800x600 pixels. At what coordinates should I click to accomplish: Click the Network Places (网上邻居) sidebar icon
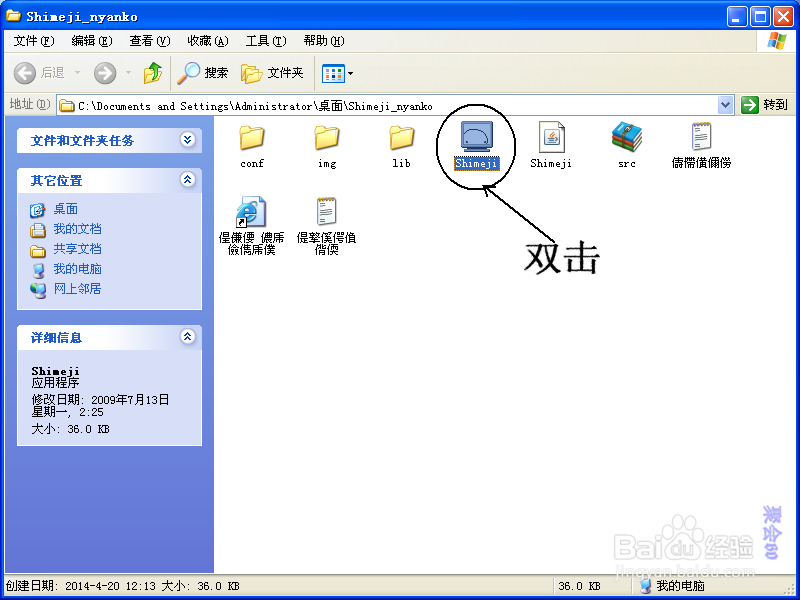(38, 290)
